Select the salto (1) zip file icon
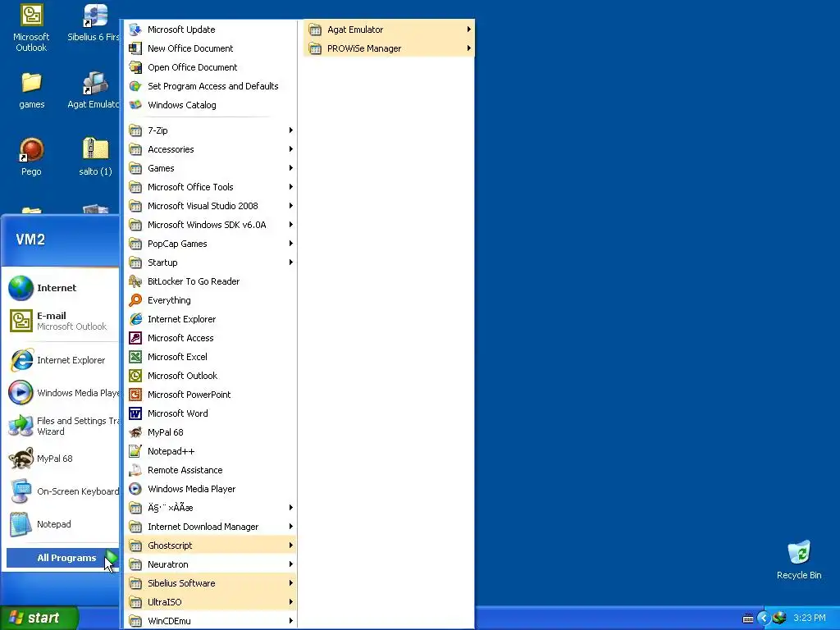This screenshot has width=840, height=630. pos(95,157)
